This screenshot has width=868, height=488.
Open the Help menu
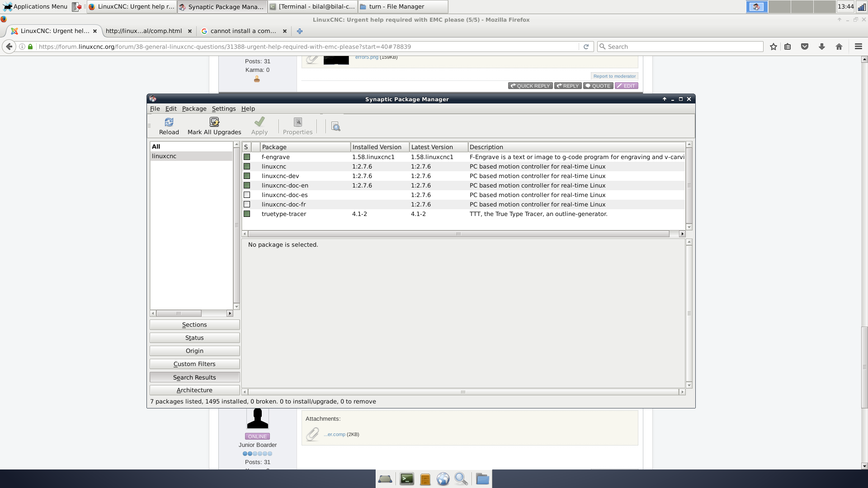pos(248,108)
